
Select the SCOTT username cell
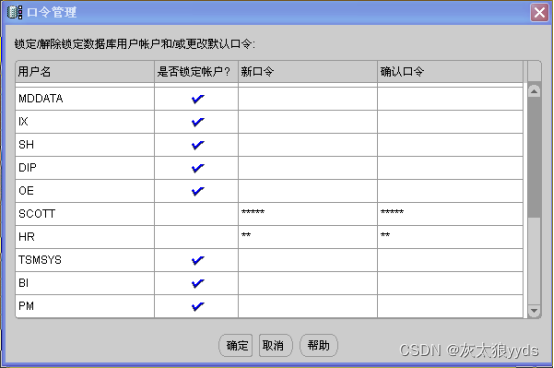click(x=85, y=214)
